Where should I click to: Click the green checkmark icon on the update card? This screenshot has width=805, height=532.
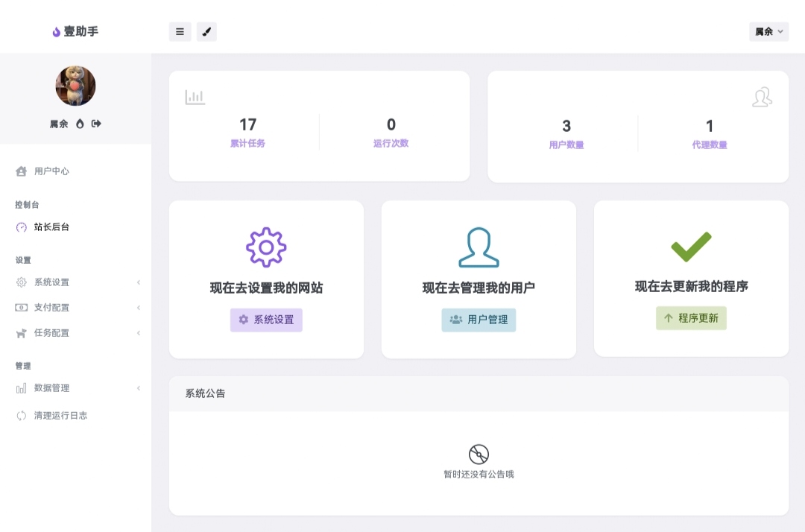(691, 246)
